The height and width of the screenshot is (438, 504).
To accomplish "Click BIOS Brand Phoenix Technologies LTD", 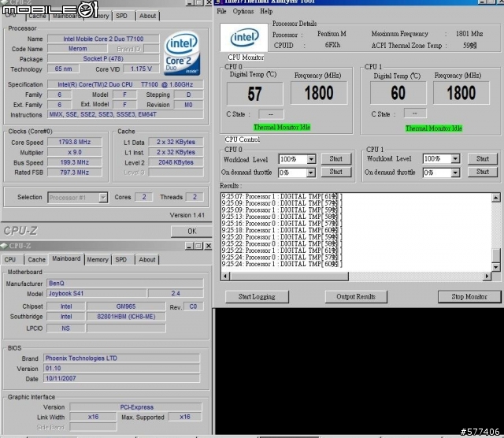I will point(121,358).
